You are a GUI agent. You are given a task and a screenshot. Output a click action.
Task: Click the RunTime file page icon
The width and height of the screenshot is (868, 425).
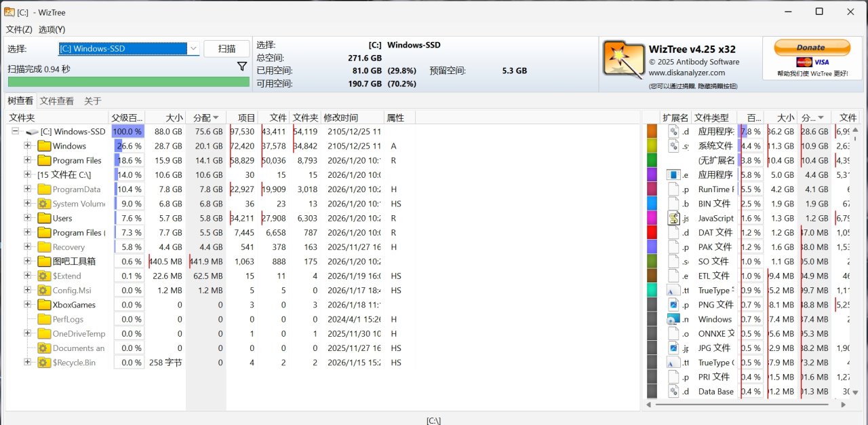coord(673,189)
